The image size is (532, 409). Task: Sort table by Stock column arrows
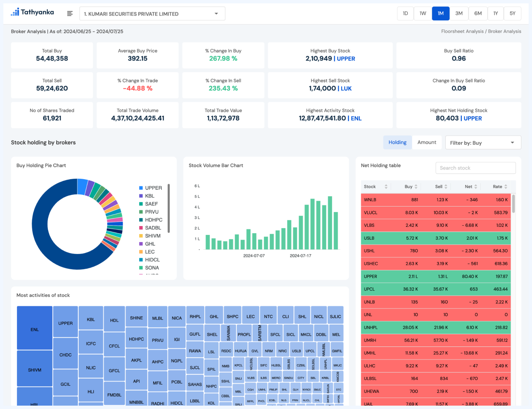(x=386, y=187)
